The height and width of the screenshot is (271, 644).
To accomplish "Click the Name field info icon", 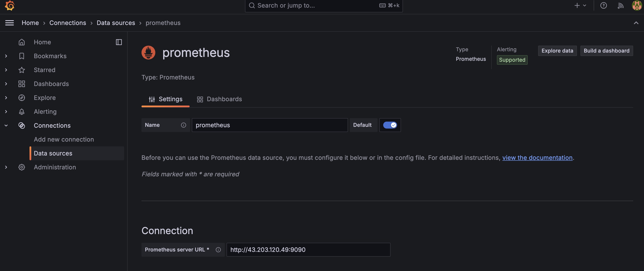I will pos(183,125).
